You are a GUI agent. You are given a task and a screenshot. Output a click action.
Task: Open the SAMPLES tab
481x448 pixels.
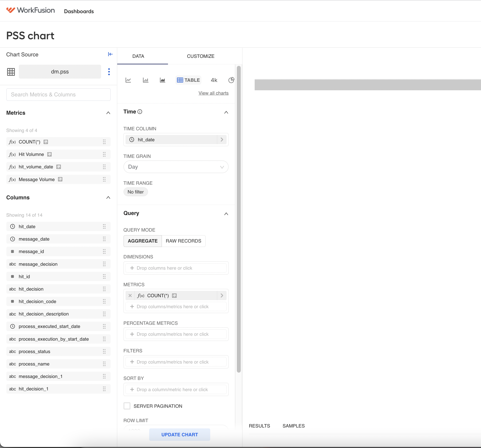(294, 426)
